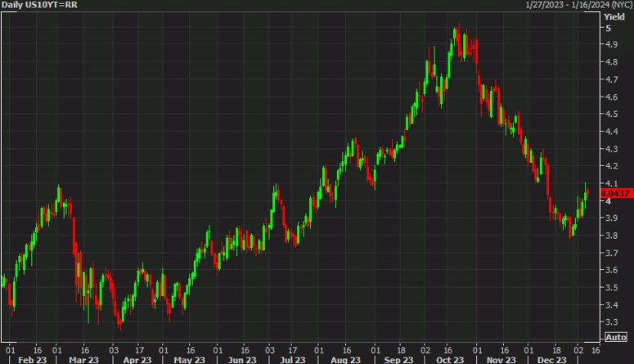Select the Jul 23 month label
Screen dimensions: 634x364
click(293, 360)
